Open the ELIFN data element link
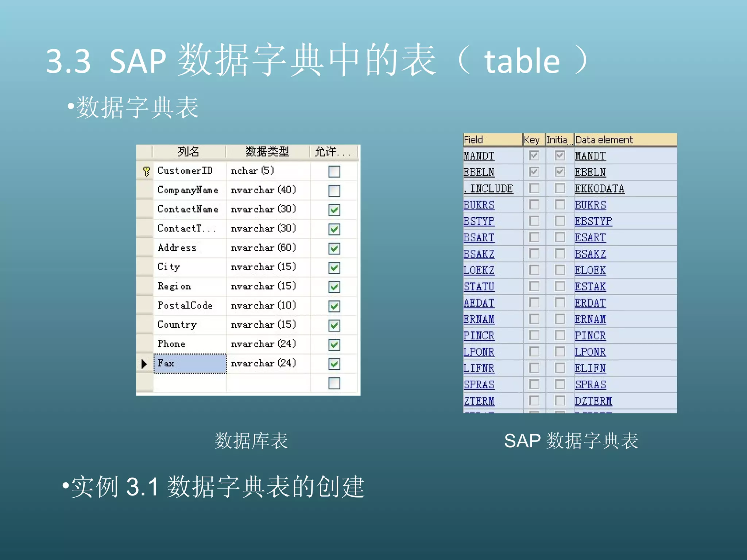This screenshot has height=560, width=747. 590,368
